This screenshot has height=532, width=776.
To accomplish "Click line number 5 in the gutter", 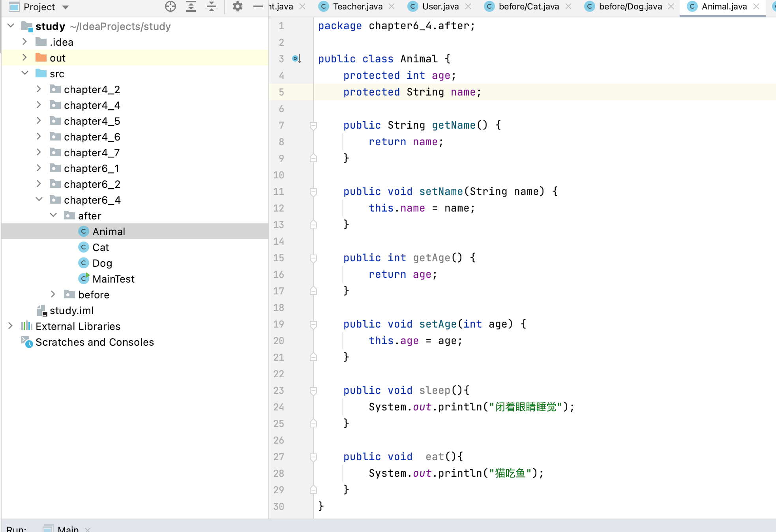I will (281, 92).
